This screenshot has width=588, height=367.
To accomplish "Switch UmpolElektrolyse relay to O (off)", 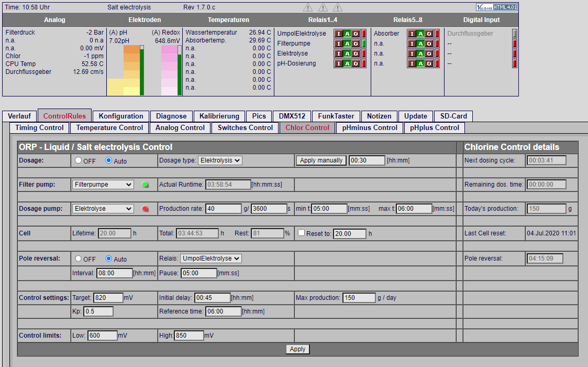I will [x=356, y=34].
